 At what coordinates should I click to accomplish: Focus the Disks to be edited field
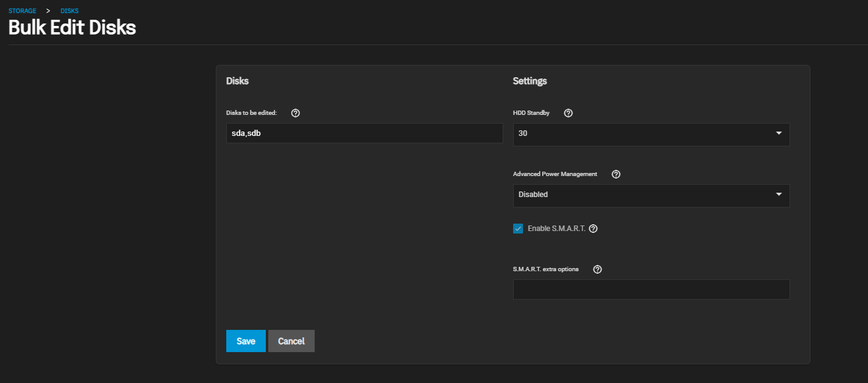pos(364,133)
